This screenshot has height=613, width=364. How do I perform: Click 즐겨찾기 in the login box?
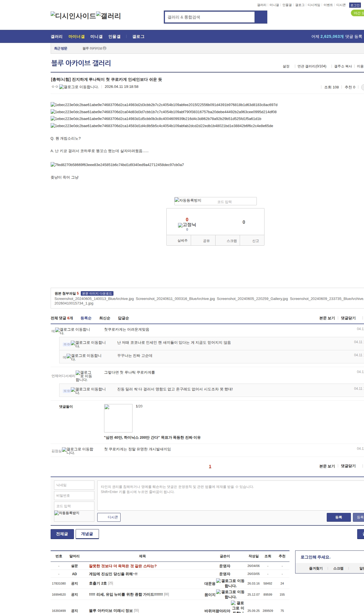316,568
